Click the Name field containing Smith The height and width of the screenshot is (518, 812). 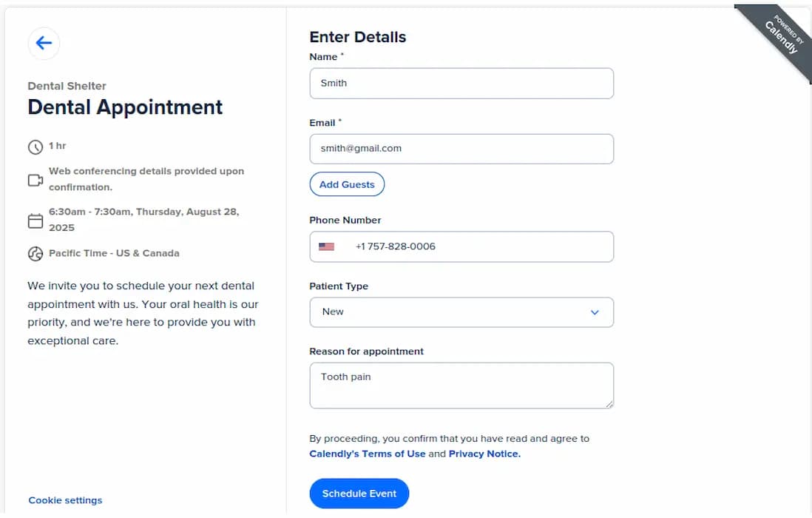click(x=461, y=84)
